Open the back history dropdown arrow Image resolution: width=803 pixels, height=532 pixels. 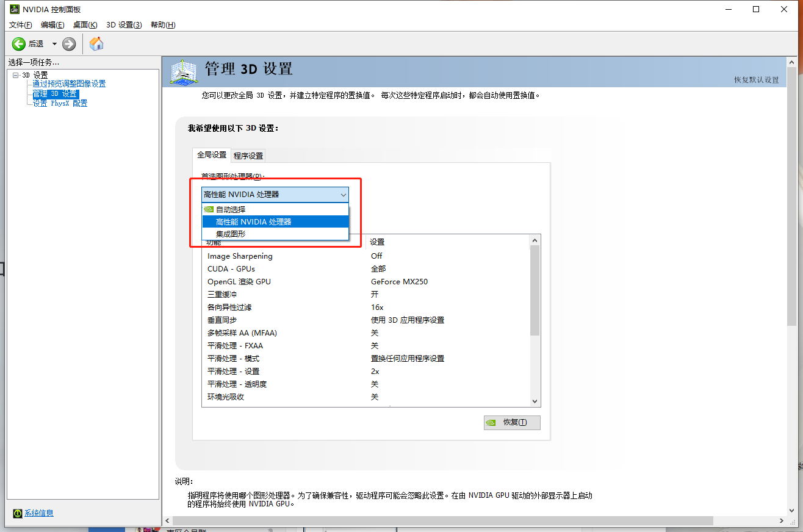pyautogui.click(x=54, y=43)
